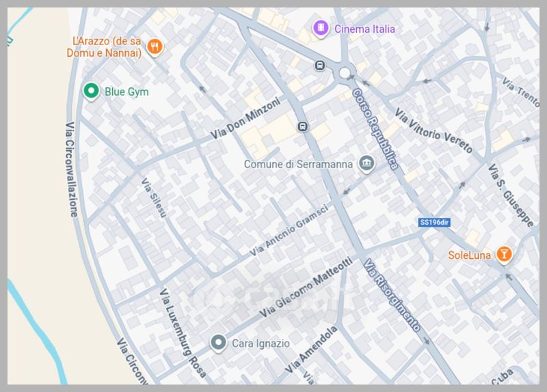Select the orange SoleLuna cocktail icon
This screenshot has height=392, width=547.
504,255
